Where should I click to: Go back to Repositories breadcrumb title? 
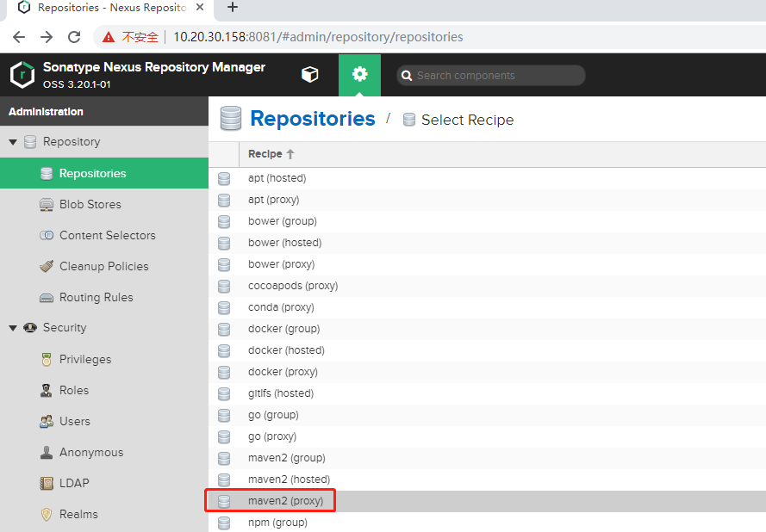coord(313,119)
